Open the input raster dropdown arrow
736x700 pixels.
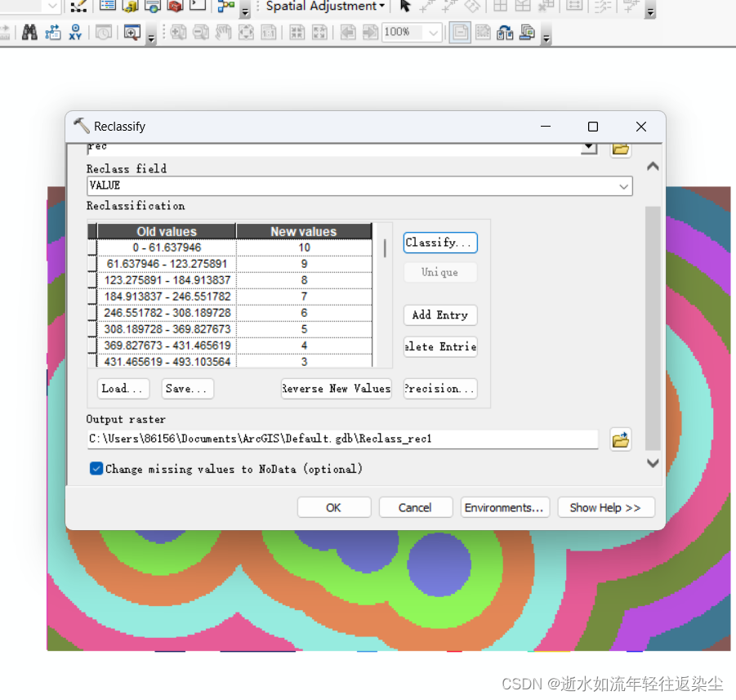(589, 147)
